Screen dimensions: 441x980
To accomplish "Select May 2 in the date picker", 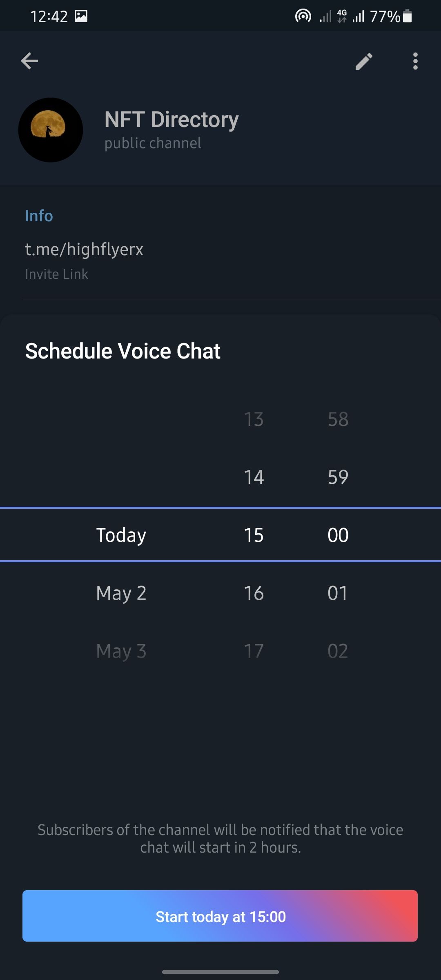I will [x=121, y=593].
